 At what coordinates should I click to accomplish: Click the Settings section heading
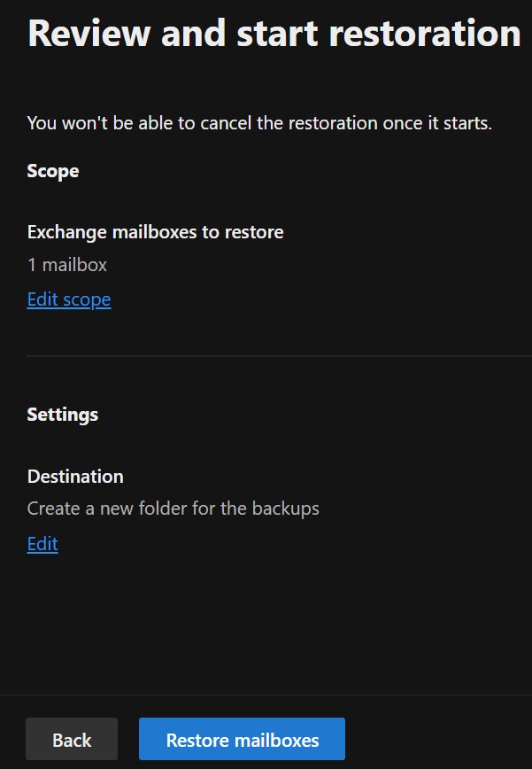point(62,415)
